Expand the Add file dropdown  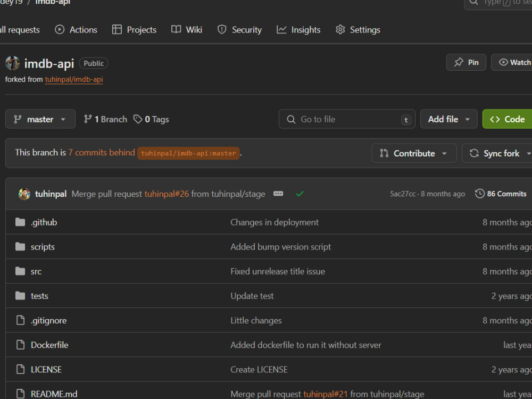(x=448, y=119)
